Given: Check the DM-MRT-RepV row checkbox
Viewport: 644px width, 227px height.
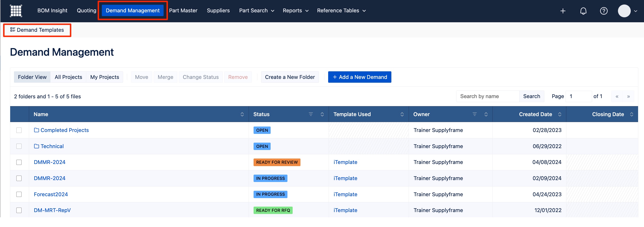Looking at the screenshot, I should click(x=19, y=210).
